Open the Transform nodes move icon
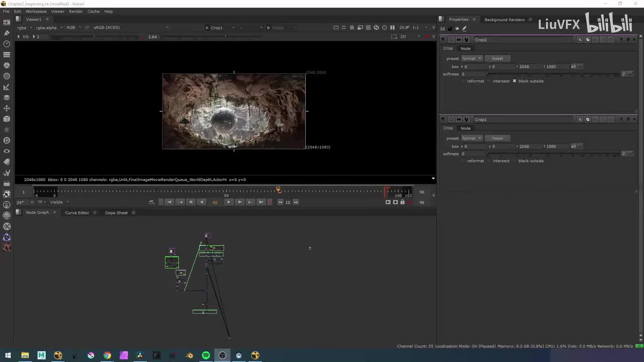 point(7,108)
